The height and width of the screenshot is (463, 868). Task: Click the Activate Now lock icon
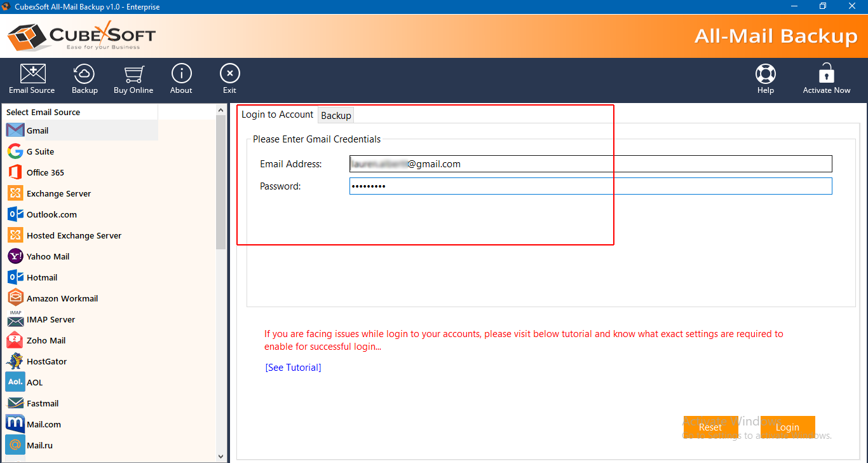tap(826, 74)
